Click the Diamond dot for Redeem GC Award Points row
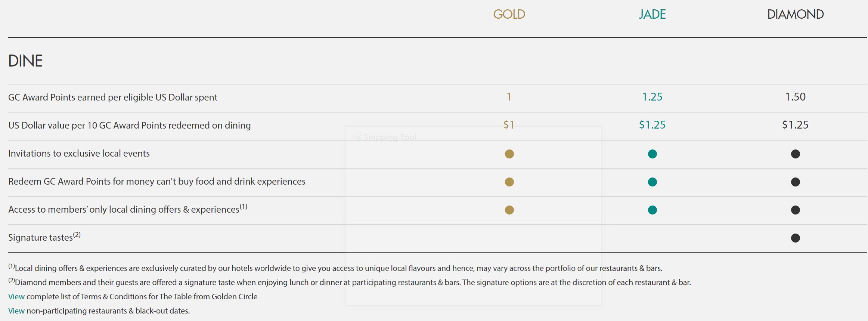The image size is (868, 321). point(795,182)
